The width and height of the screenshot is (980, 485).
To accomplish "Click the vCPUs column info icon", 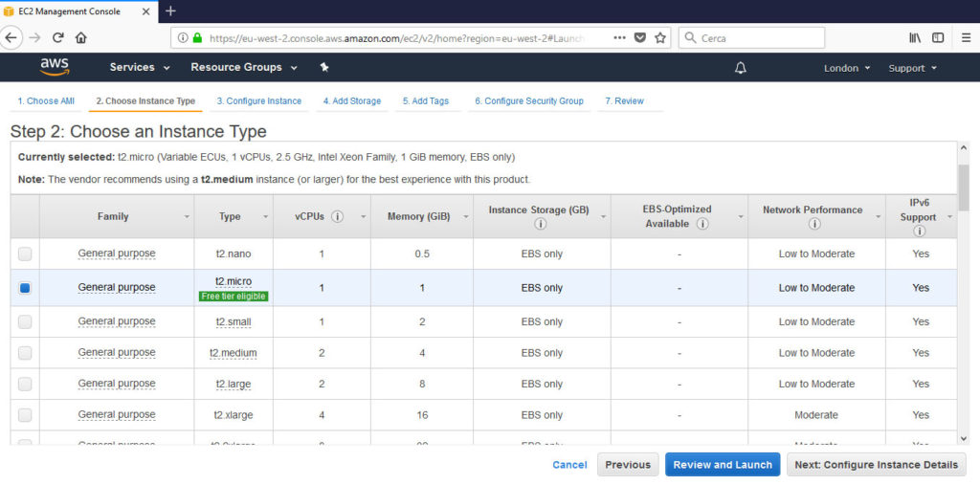I will 338,217.
